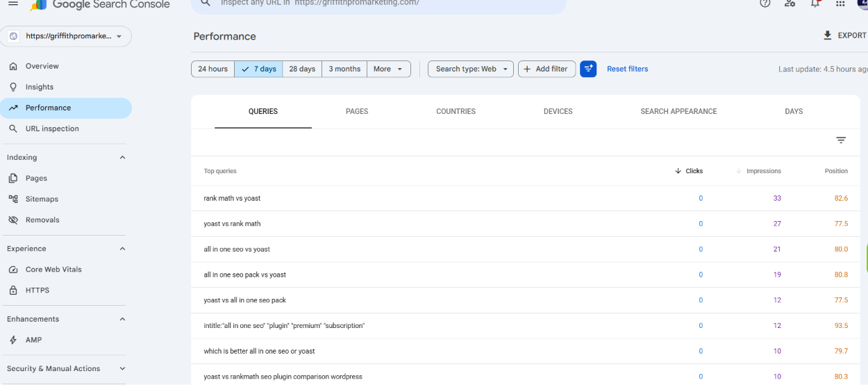
Task: Open Core Web Vitals report
Action: click(66, 270)
